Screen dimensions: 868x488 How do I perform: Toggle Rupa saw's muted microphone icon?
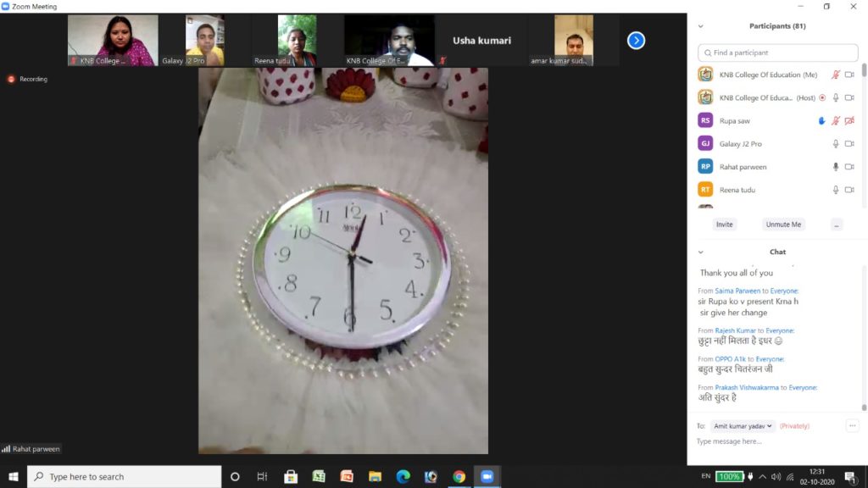836,120
